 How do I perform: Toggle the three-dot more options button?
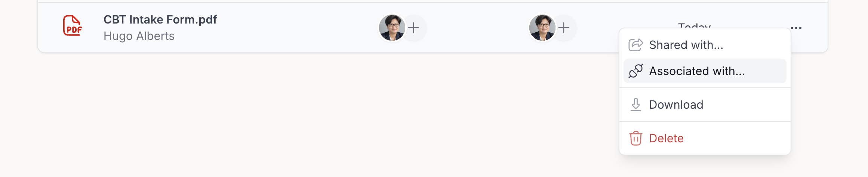[796, 28]
